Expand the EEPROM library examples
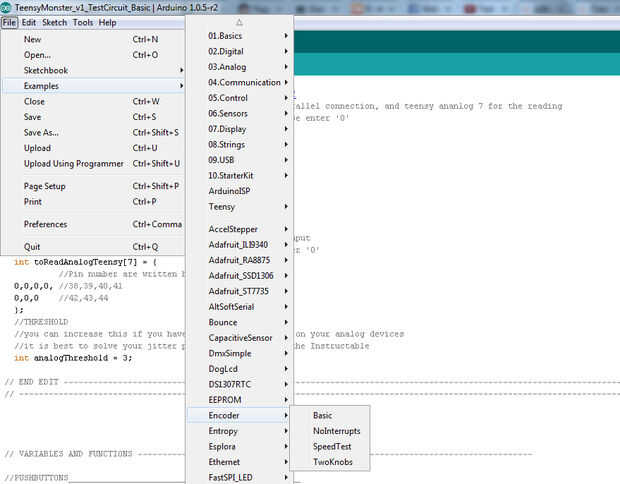 (x=239, y=400)
